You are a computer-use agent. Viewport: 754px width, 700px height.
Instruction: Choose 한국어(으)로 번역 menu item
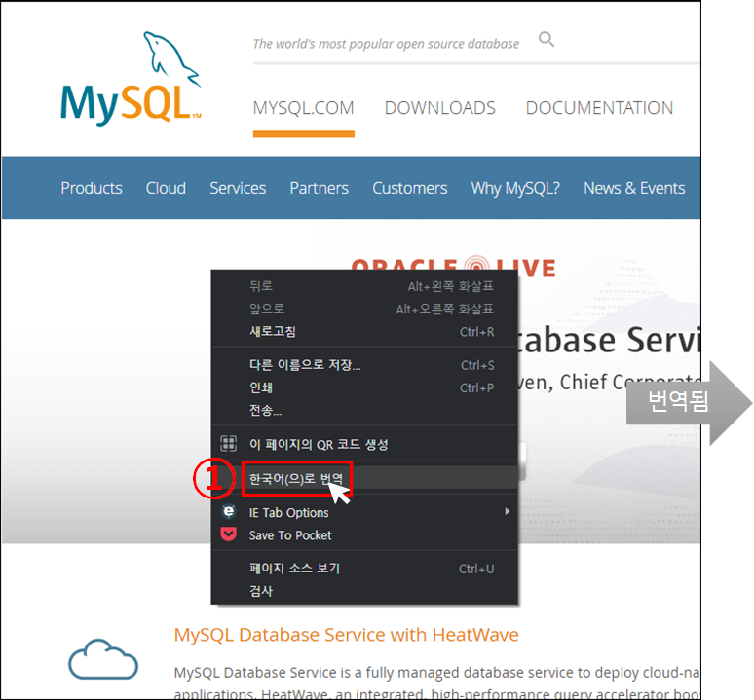364,479
